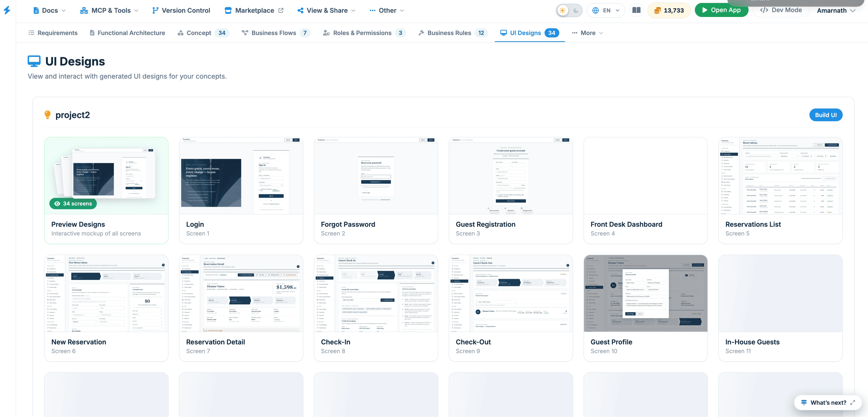Viewport: 868px width, 417px height.
Task: Expand View & Share dropdown
Action: coord(326,10)
